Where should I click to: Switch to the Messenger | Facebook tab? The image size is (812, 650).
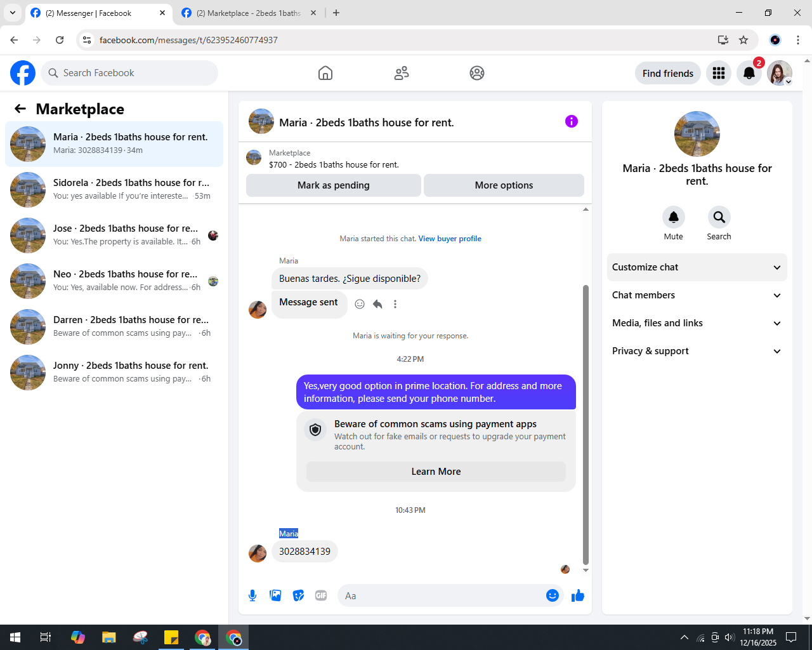click(x=98, y=13)
